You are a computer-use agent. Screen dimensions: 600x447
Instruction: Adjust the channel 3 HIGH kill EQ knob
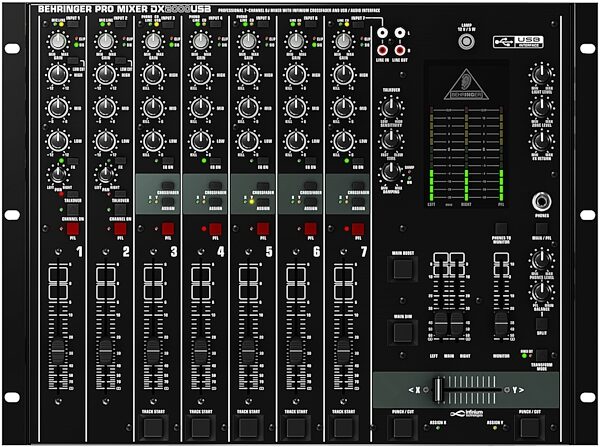(153, 75)
